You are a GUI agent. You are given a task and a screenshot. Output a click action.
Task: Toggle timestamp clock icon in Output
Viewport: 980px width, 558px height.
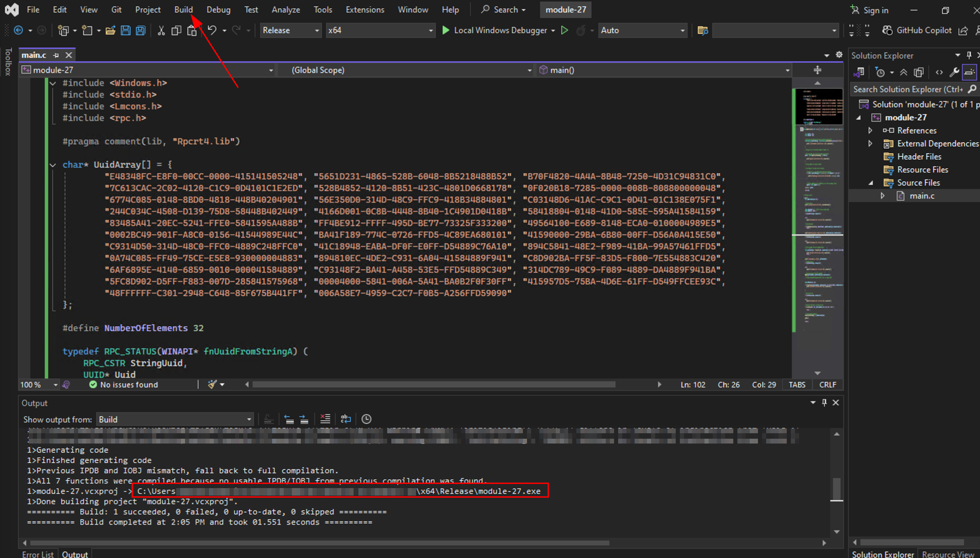click(366, 419)
